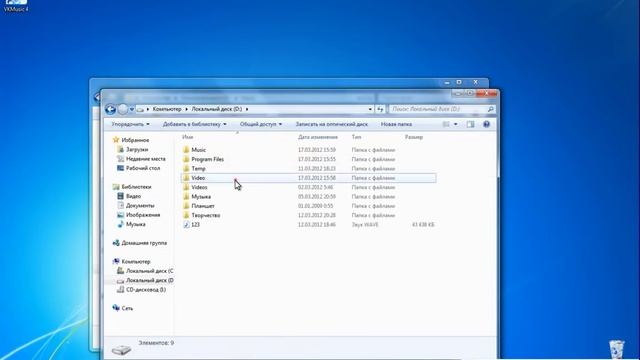Click the search magnifier icon
The width and height of the screenshot is (640, 360).
pyautogui.click(x=491, y=109)
